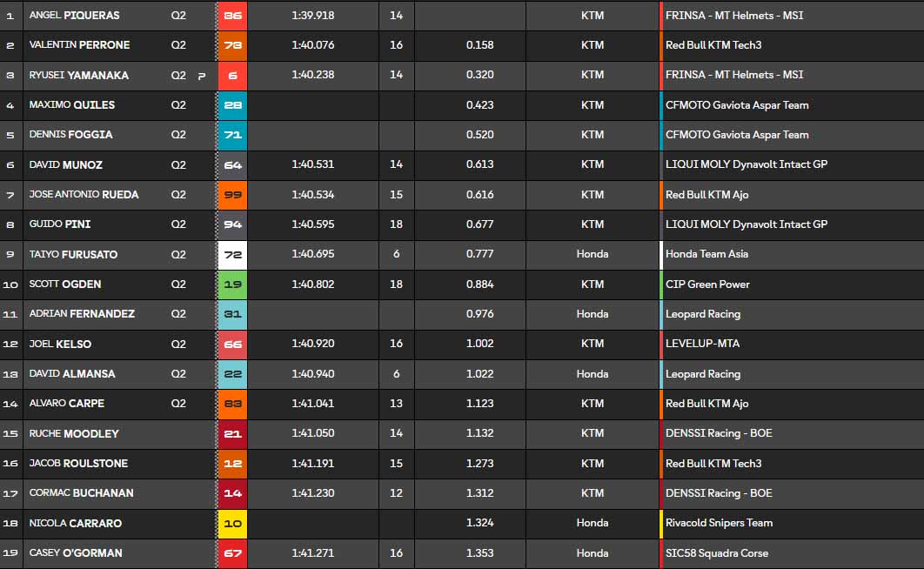
Task: Click the yellow color bar beside Rivacold Snipers
Action: [x=661, y=523]
